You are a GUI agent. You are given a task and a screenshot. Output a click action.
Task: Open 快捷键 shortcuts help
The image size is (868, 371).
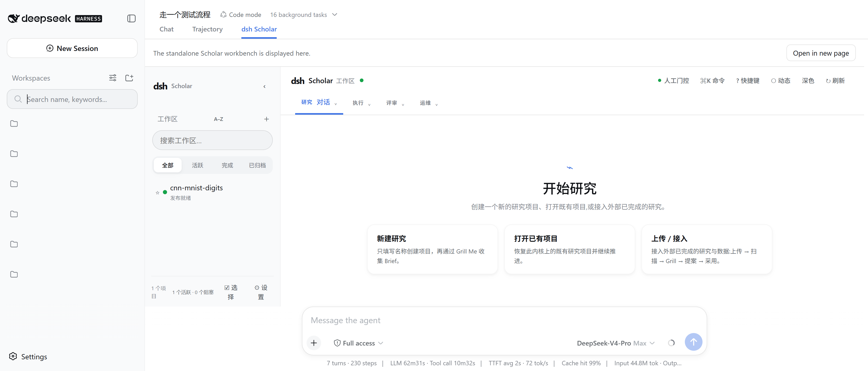747,81
